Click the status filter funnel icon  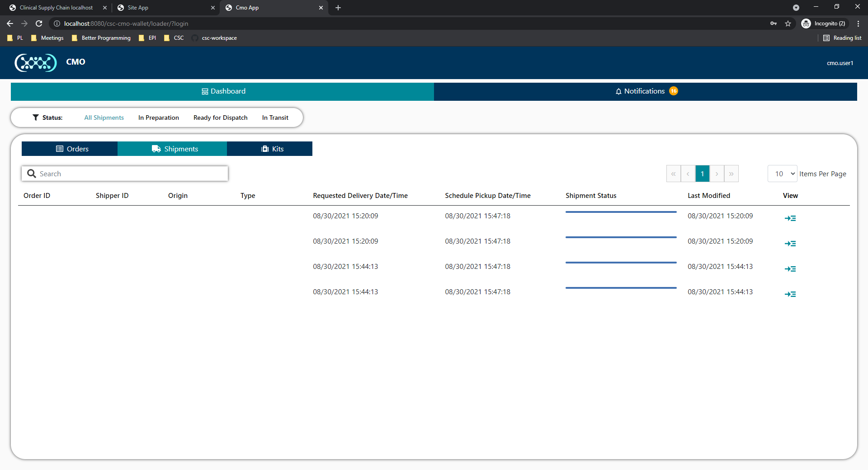(x=36, y=117)
